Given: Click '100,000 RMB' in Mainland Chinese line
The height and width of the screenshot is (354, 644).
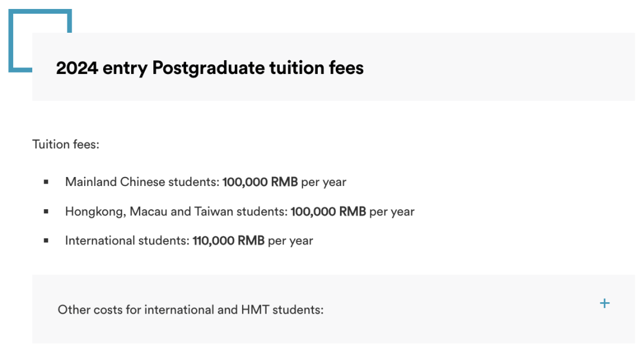Looking at the screenshot, I should 260,182.
